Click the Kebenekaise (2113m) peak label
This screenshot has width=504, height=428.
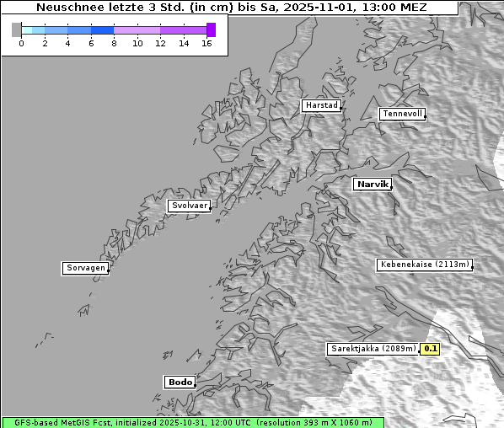click(x=425, y=265)
